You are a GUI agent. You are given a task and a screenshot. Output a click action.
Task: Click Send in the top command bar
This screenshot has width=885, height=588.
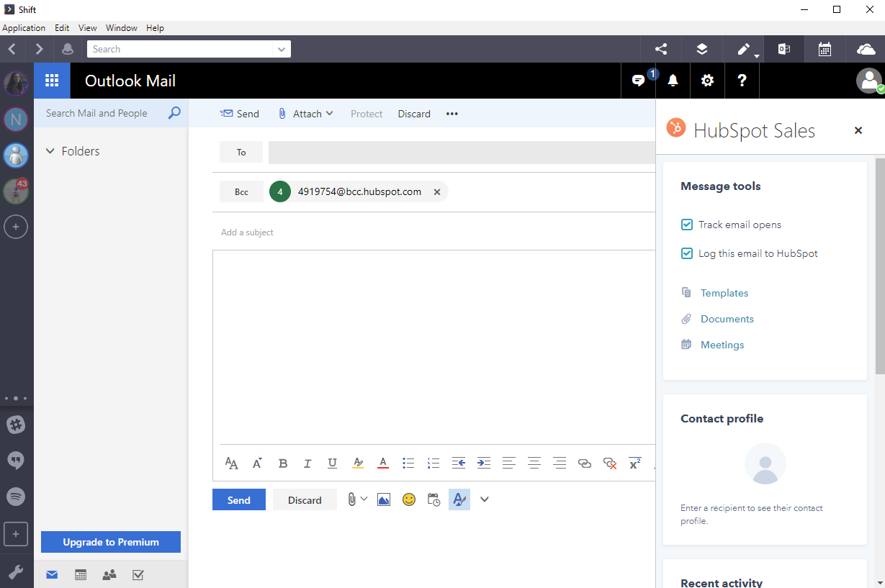pos(240,114)
